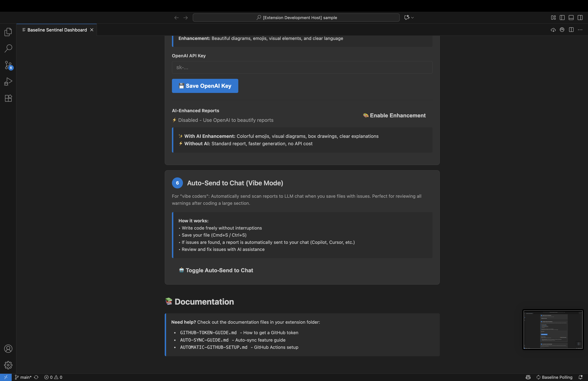Open the Copilot chat dropdown arrow
Image resolution: width=588 pixels, height=381 pixels.
pos(412,18)
